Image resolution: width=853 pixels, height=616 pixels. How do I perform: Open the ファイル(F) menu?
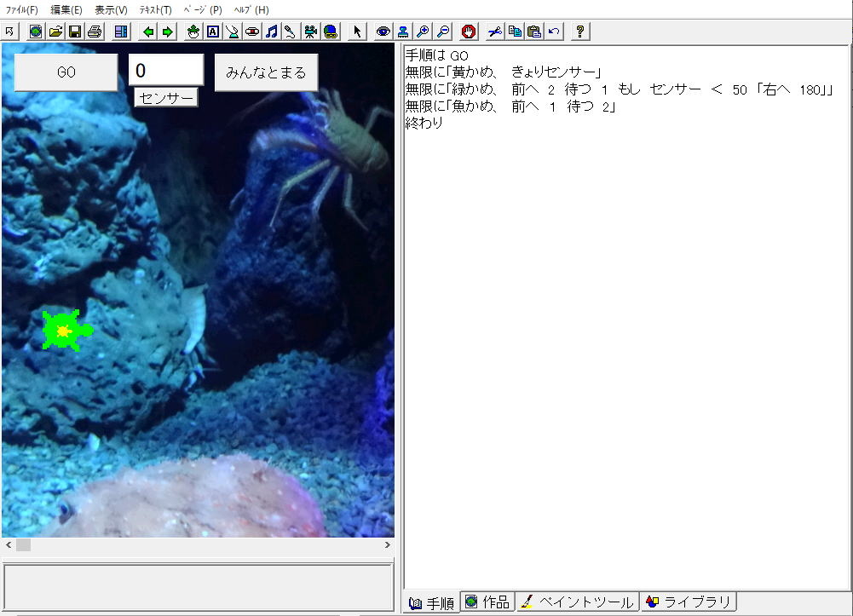[21, 9]
